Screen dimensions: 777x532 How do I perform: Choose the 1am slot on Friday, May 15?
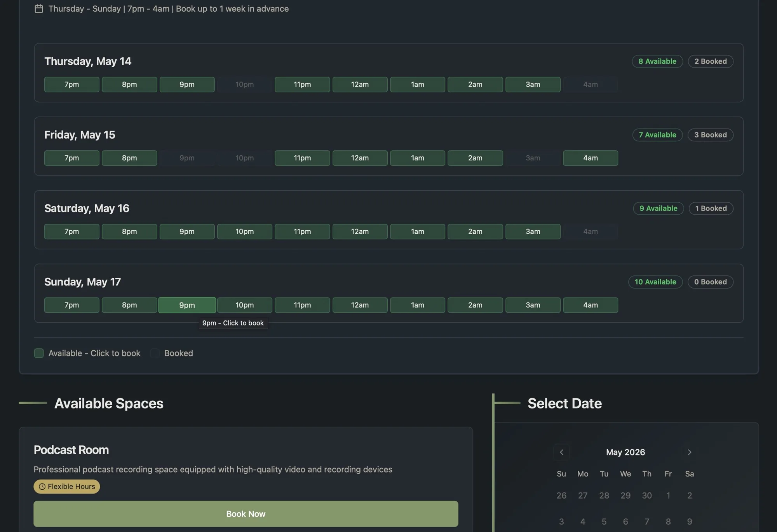418,158
